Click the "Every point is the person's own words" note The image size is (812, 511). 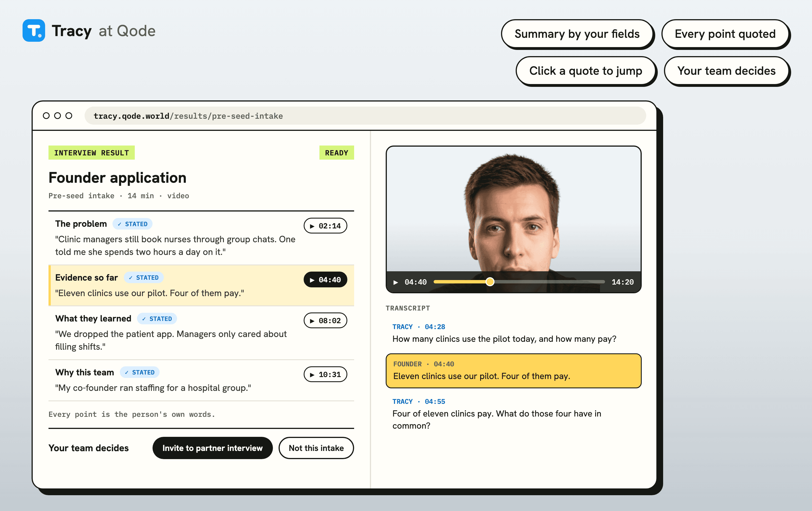[131, 414]
